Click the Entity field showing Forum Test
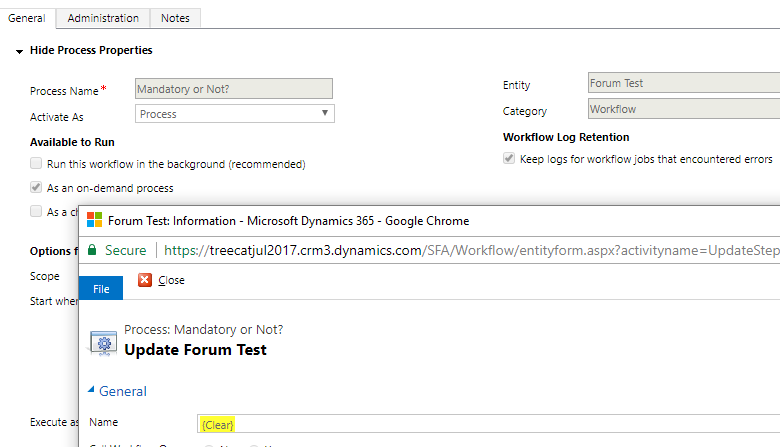Image resolution: width=780 pixels, height=447 pixels. [x=684, y=83]
